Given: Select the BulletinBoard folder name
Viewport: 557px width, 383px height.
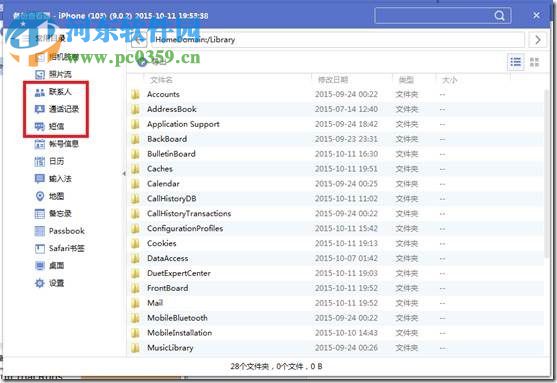Looking at the screenshot, I should [171, 154].
